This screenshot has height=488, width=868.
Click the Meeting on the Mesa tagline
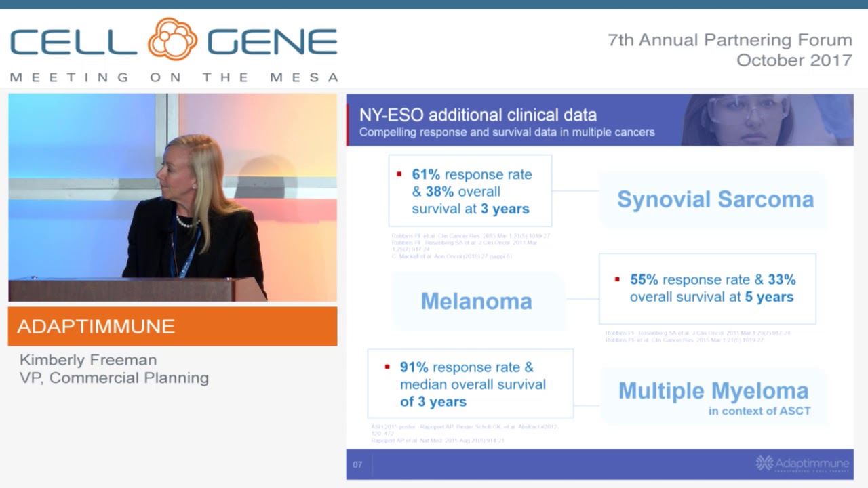(x=174, y=77)
